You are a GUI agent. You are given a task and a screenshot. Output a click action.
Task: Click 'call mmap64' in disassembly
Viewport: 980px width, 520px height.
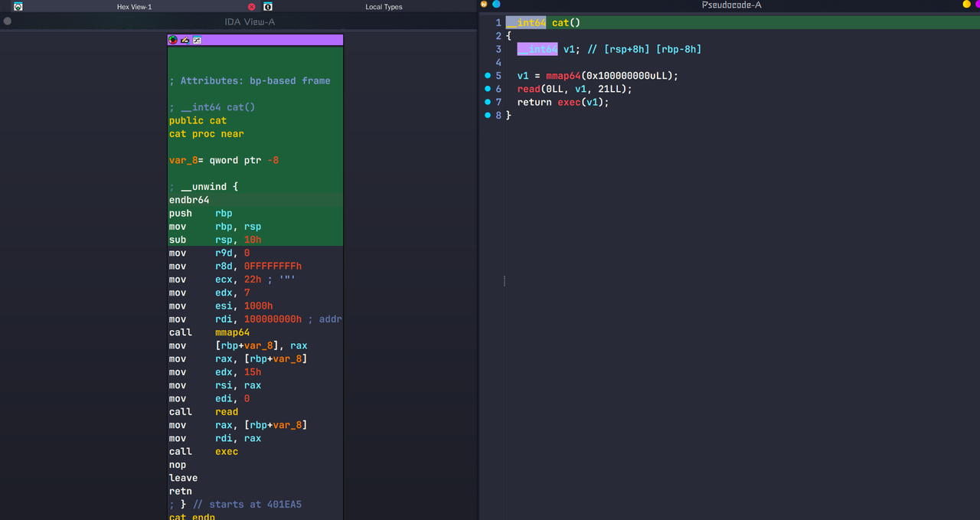tap(209, 332)
